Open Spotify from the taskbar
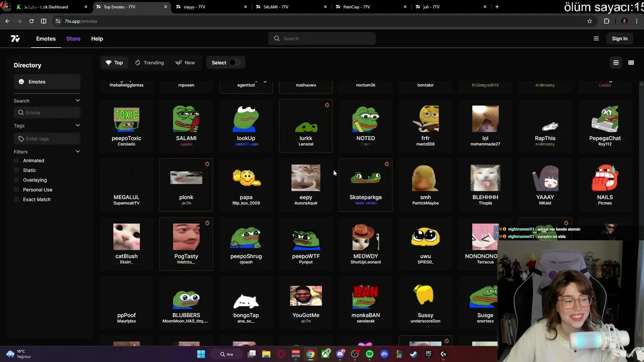Viewport: 644px width, 362px height. coord(370,354)
